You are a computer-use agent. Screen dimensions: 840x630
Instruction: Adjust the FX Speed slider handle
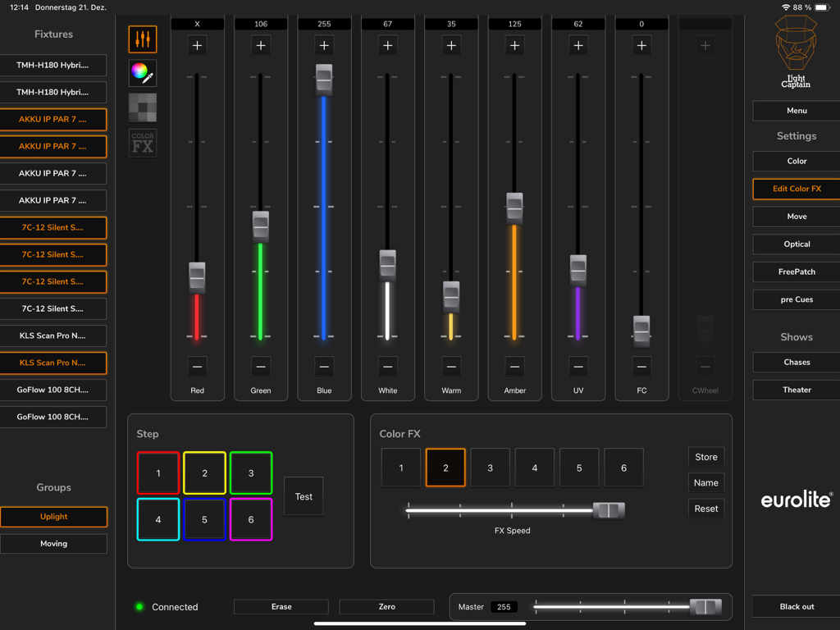pos(607,510)
